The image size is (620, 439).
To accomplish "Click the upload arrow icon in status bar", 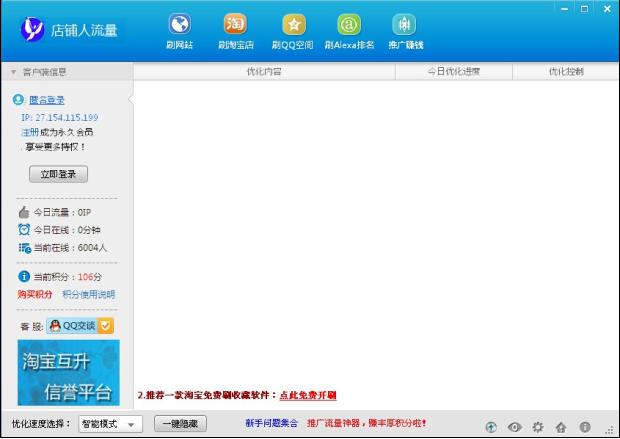I will [491, 427].
